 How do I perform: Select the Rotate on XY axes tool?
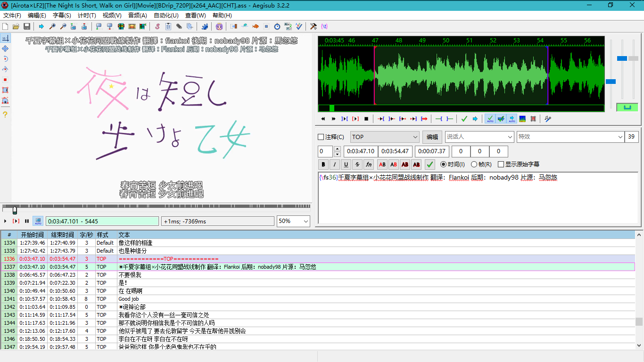click(5, 69)
